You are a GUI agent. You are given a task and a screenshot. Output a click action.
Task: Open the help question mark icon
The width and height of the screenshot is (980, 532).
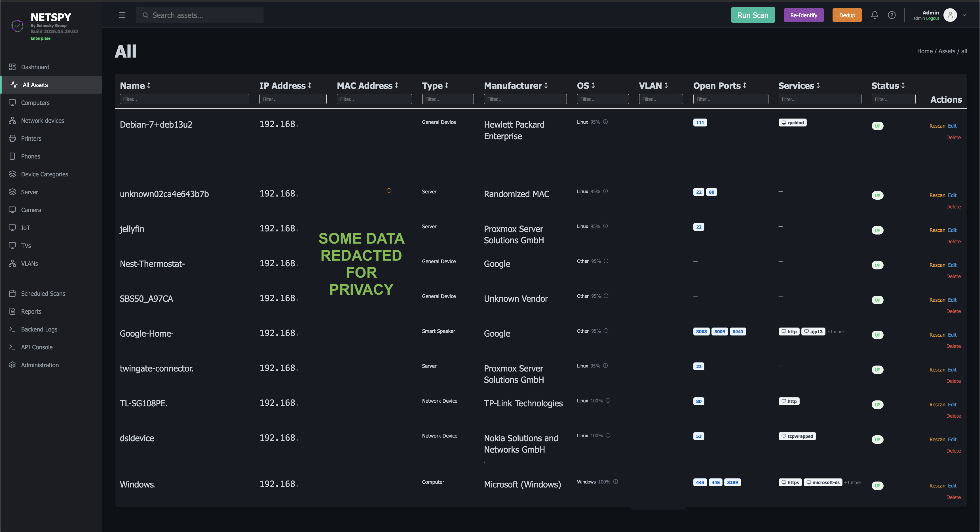pos(892,15)
